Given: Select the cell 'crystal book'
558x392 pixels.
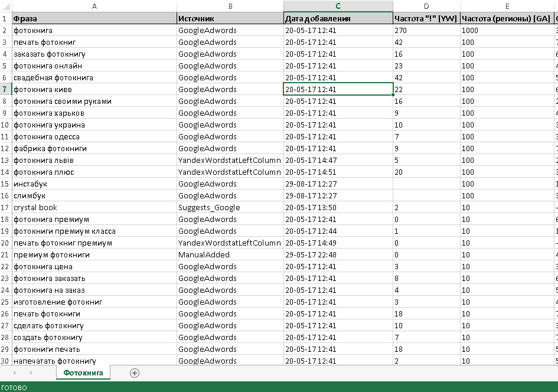Looking at the screenshot, I should pyautogui.click(x=94, y=207).
